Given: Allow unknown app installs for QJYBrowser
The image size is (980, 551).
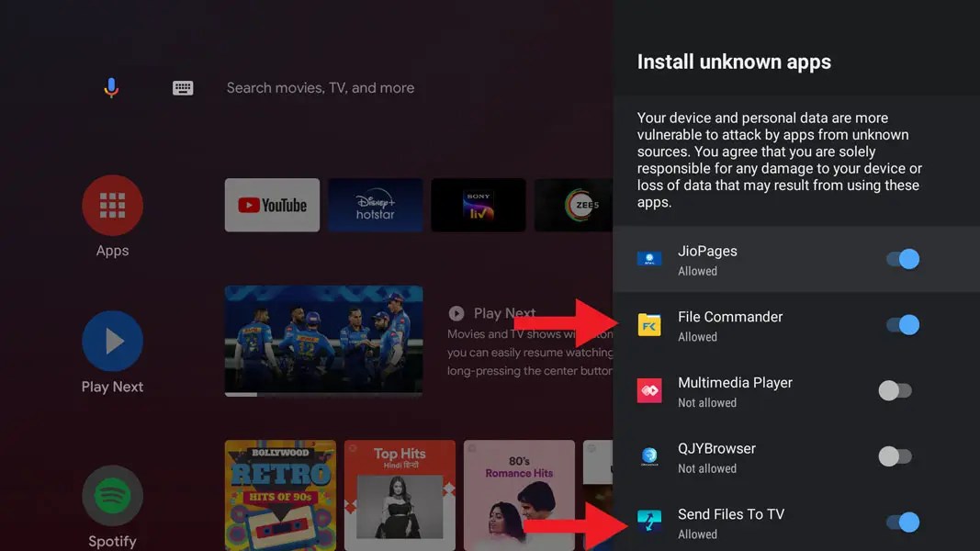Looking at the screenshot, I should tap(895, 456).
